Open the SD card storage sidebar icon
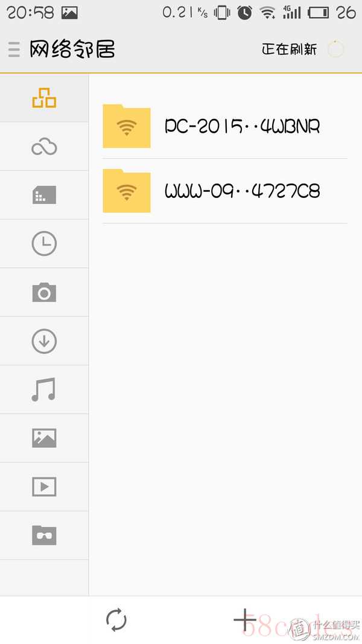The height and width of the screenshot is (644, 362). (44, 195)
